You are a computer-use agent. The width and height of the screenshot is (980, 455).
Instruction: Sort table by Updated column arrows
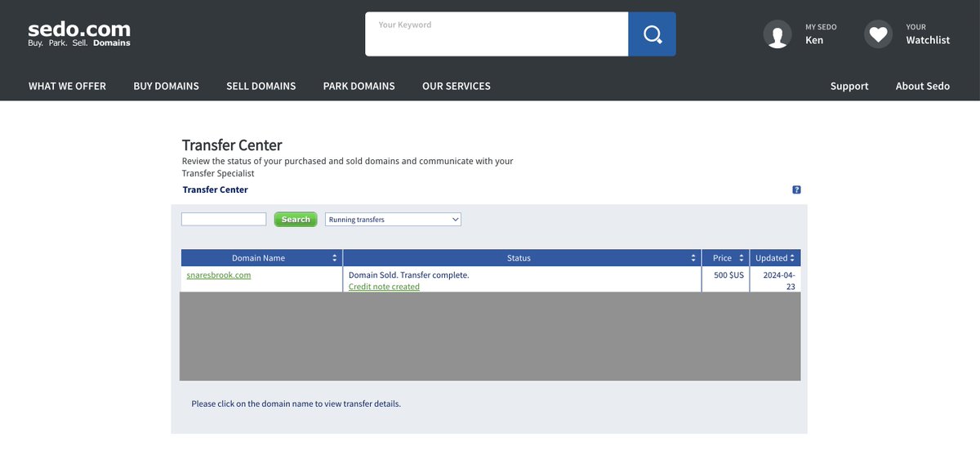coord(792,258)
